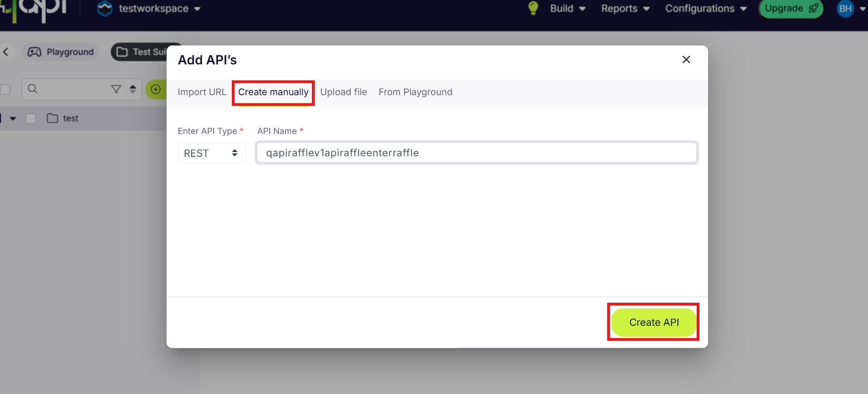Click the testworkspace logo icon

[x=105, y=9]
